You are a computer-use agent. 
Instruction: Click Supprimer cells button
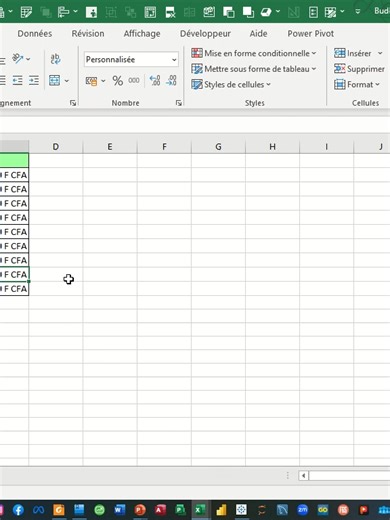[359, 69]
